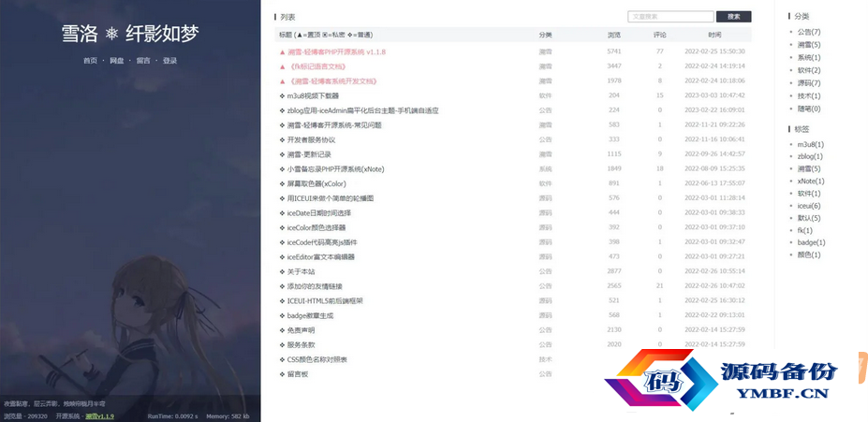Click the pinned triangle icon beside 溯雪-轻博客PHP开源系统 v1.1.8
868x422 pixels.
283,52
